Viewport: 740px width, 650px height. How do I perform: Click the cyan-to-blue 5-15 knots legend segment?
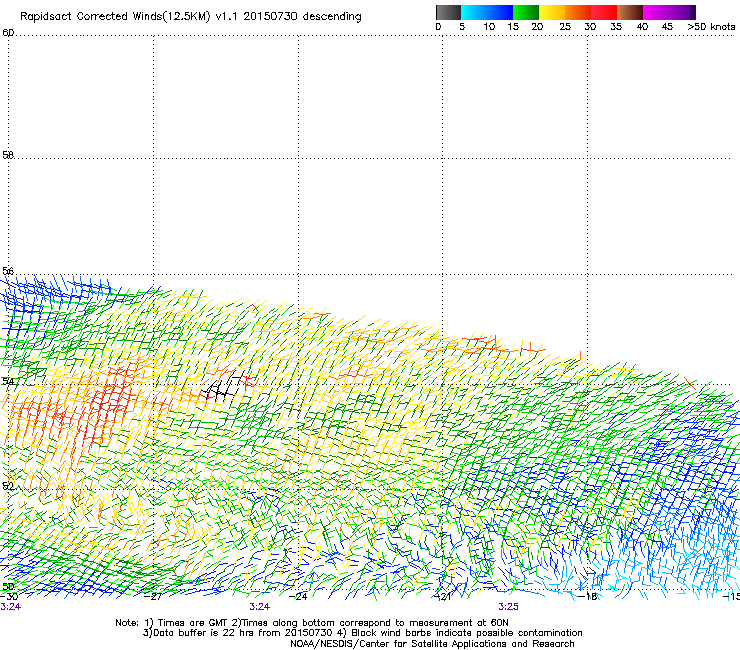pos(487,12)
